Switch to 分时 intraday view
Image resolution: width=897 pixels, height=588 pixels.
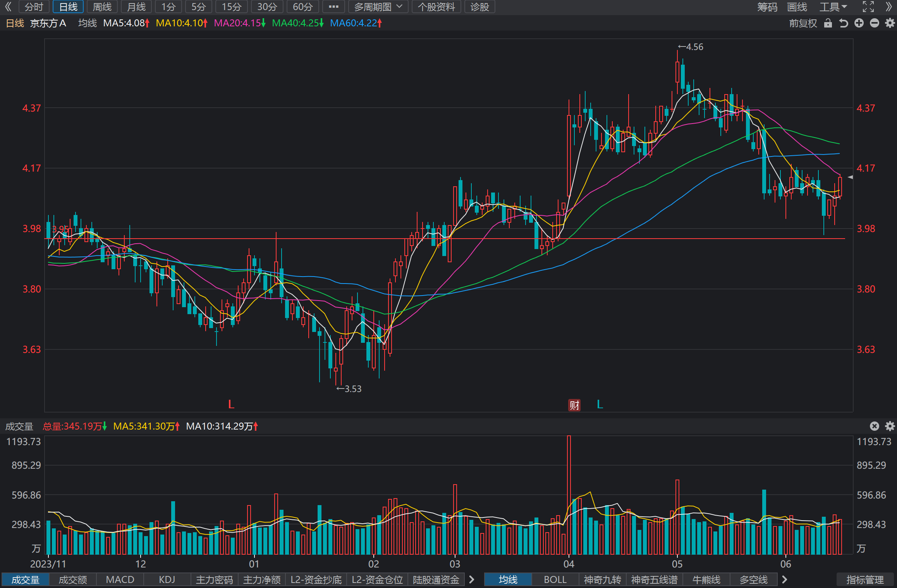coord(34,7)
